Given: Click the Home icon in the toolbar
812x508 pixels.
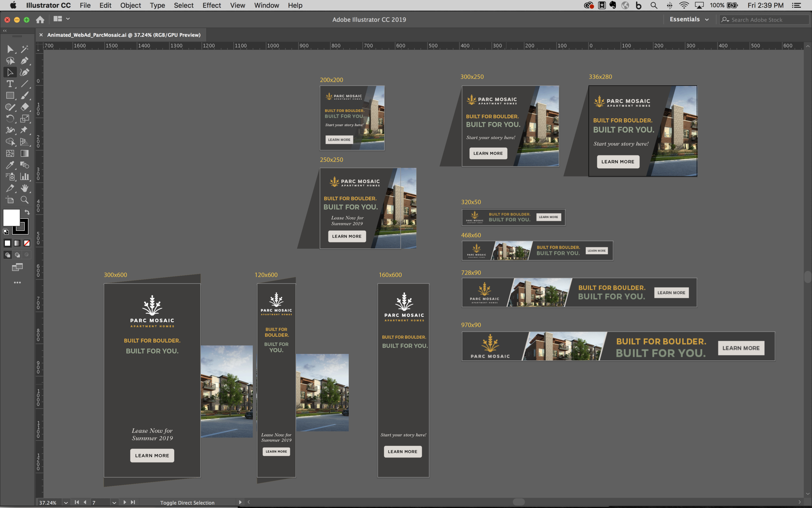Looking at the screenshot, I should 40,20.
